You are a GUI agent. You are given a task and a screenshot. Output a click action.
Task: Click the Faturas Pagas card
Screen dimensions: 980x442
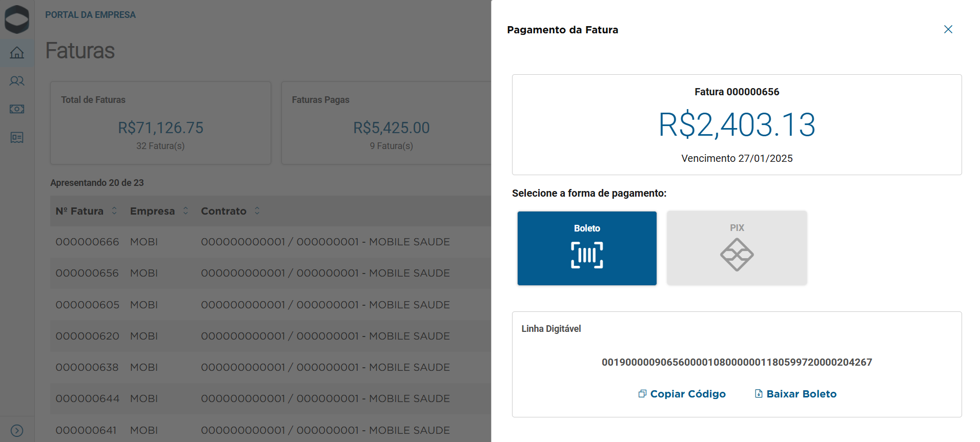(x=386, y=123)
